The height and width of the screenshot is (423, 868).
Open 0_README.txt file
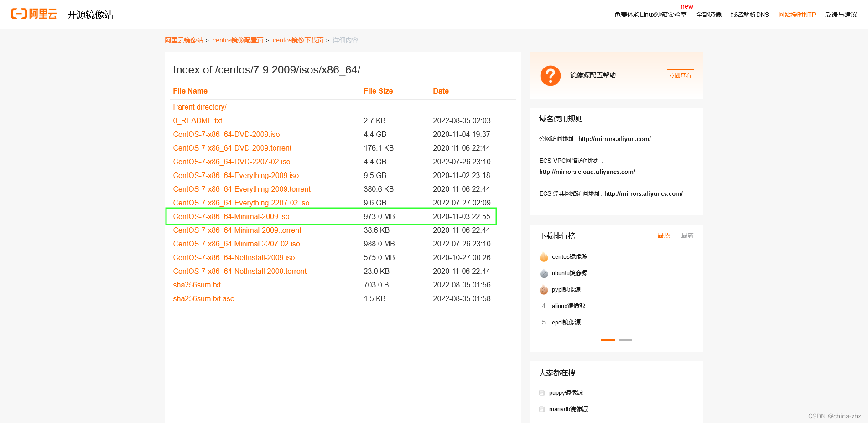198,120
